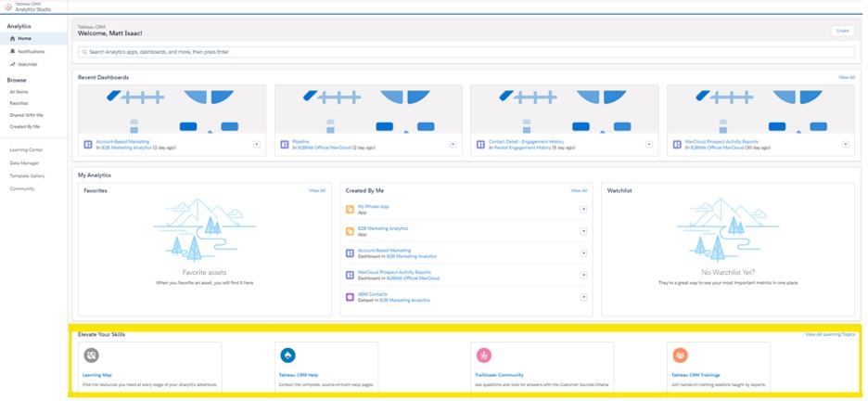
Task: Click View All for Recent Dashboards
Action: tap(847, 78)
